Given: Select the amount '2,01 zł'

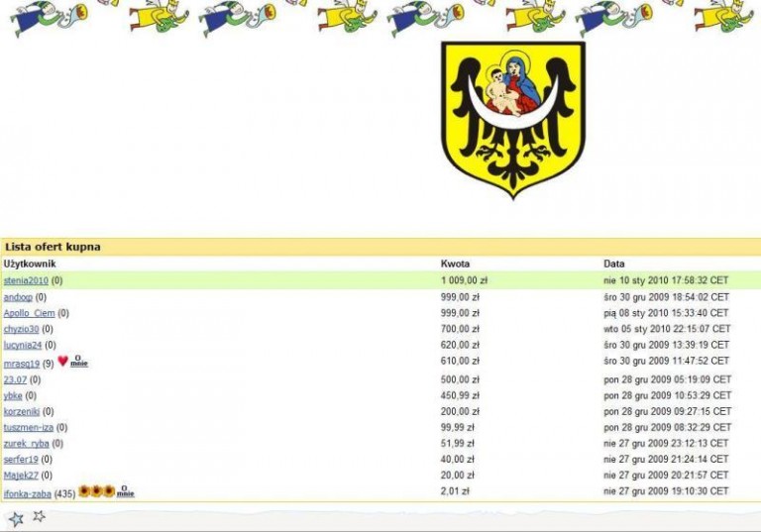Looking at the screenshot, I should (x=455, y=491).
